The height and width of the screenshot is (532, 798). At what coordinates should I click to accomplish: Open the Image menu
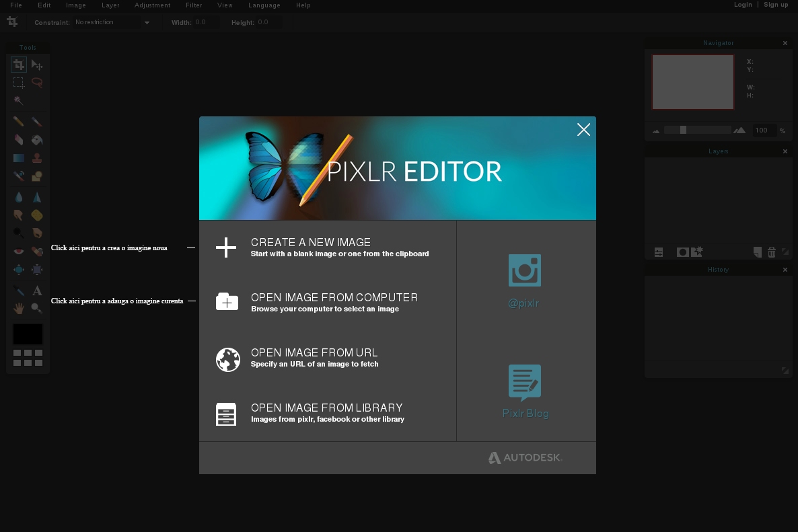(76, 5)
